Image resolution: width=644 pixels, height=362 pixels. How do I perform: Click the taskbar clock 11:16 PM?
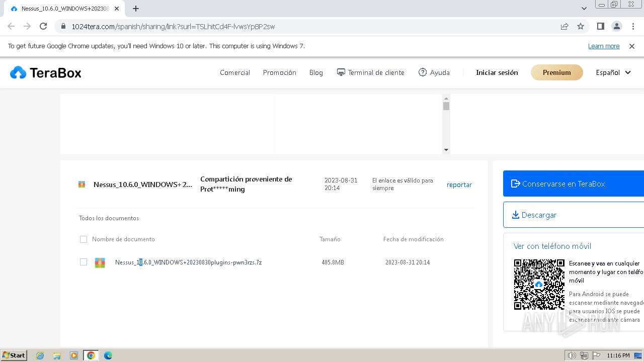[618, 355]
